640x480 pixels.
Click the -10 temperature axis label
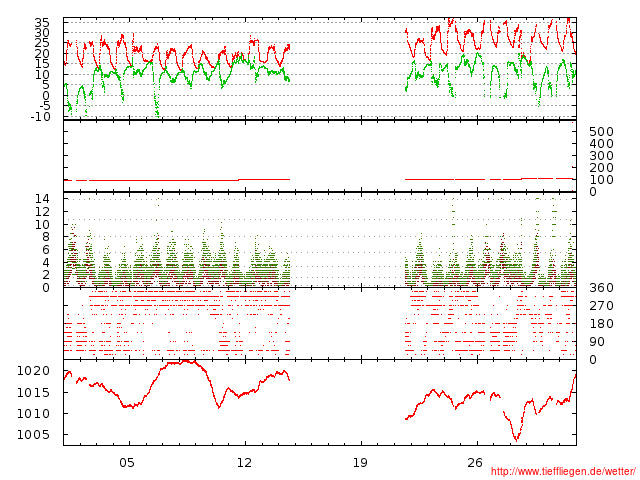pos(40,117)
